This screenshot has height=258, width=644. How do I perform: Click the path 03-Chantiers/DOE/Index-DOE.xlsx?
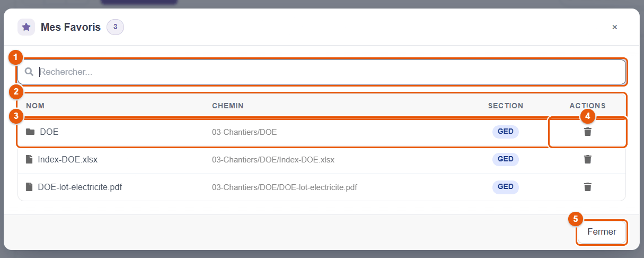click(273, 159)
